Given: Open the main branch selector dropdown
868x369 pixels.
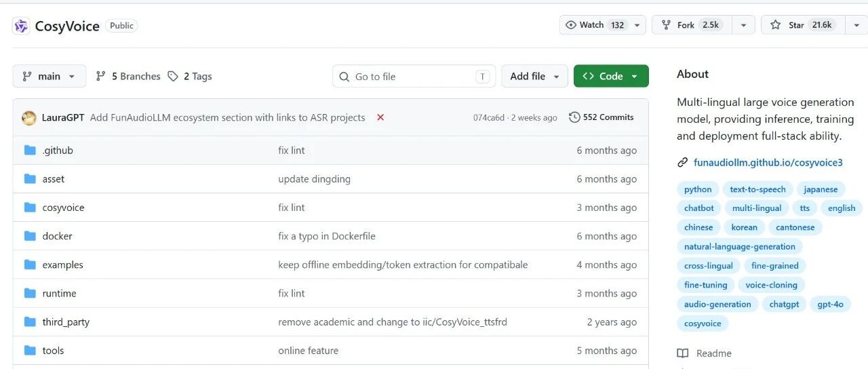Looking at the screenshot, I should coord(50,76).
